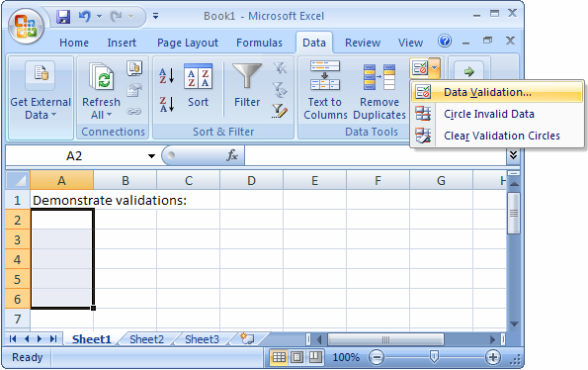
Task: Switch to Page Layout view
Action: [x=297, y=357]
